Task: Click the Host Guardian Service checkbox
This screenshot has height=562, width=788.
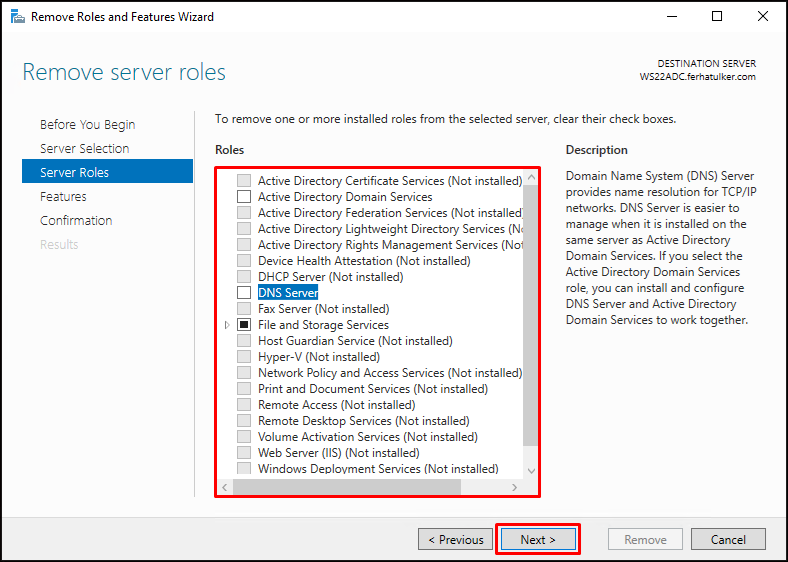Action: [x=244, y=341]
